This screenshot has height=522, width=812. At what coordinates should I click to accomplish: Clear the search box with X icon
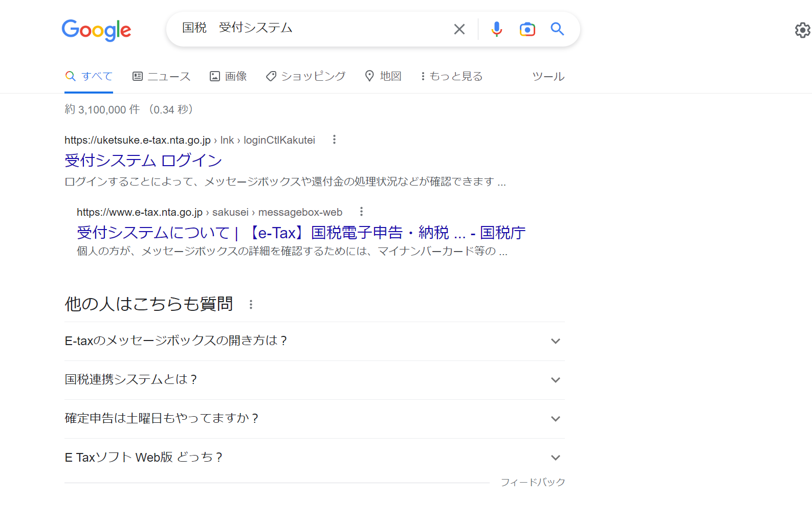click(459, 30)
